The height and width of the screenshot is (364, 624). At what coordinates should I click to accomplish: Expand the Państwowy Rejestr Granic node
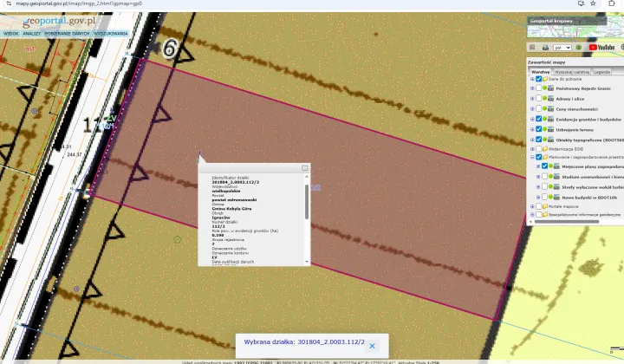532,88
